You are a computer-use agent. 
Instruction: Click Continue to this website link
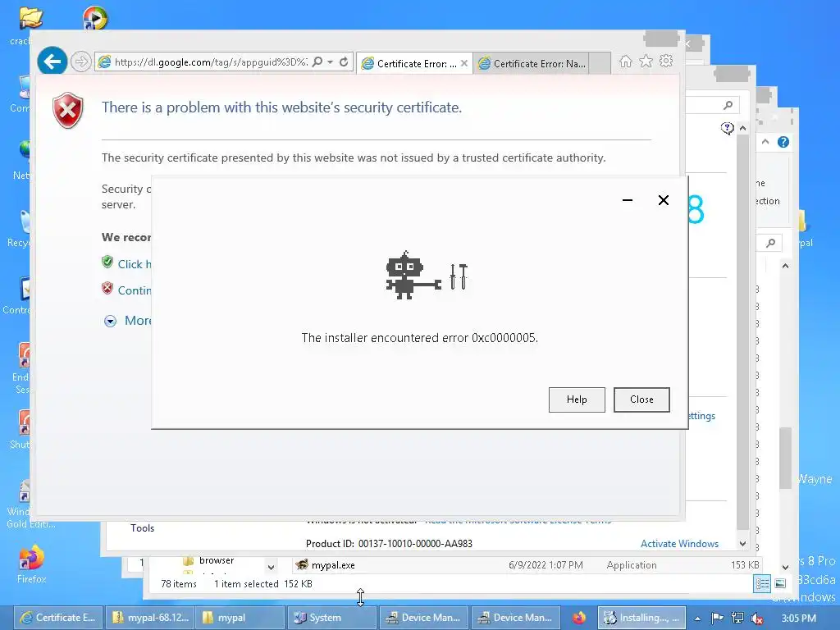pyautogui.click(x=134, y=290)
